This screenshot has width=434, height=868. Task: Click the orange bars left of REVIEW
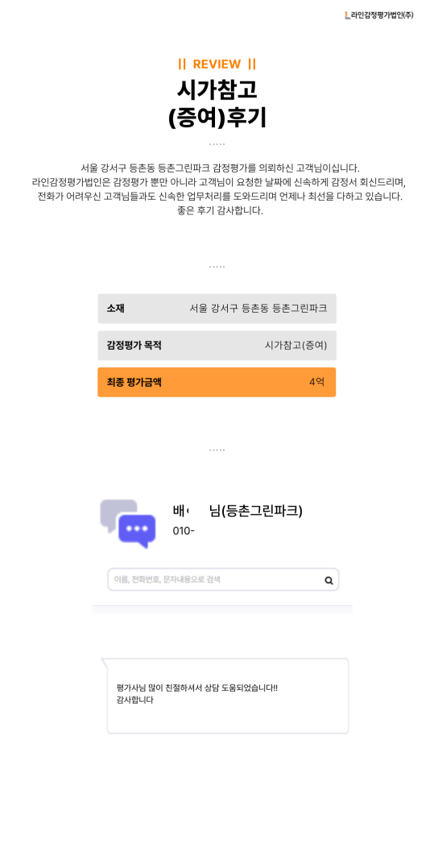pyautogui.click(x=182, y=64)
